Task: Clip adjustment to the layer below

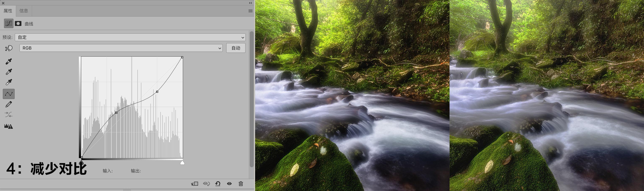Action: coord(195,184)
